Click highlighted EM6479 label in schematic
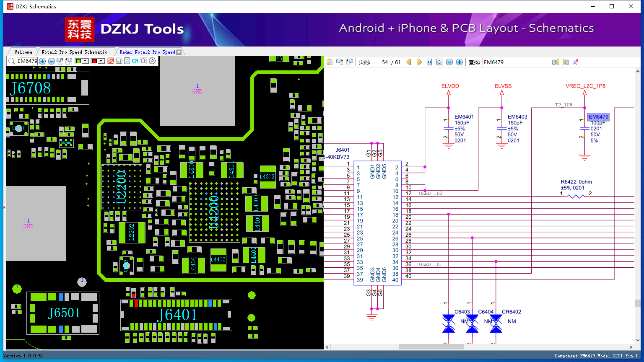This screenshot has height=362, width=644. 598,117
